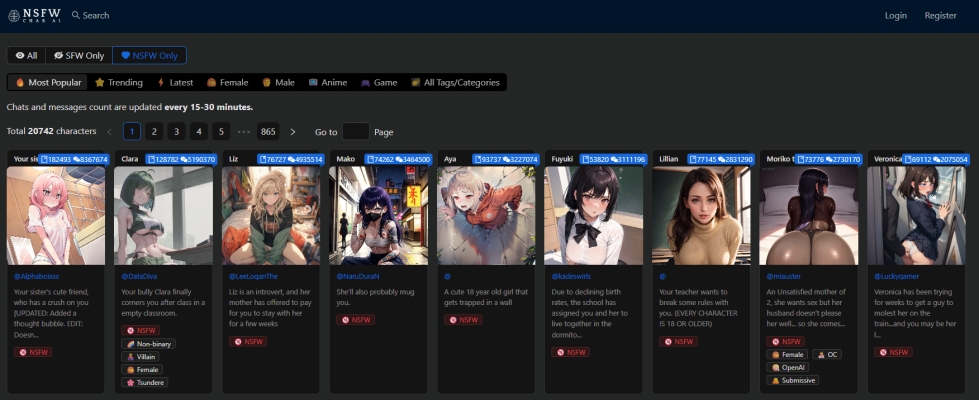Click the Search magnifier icon

point(76,16)
